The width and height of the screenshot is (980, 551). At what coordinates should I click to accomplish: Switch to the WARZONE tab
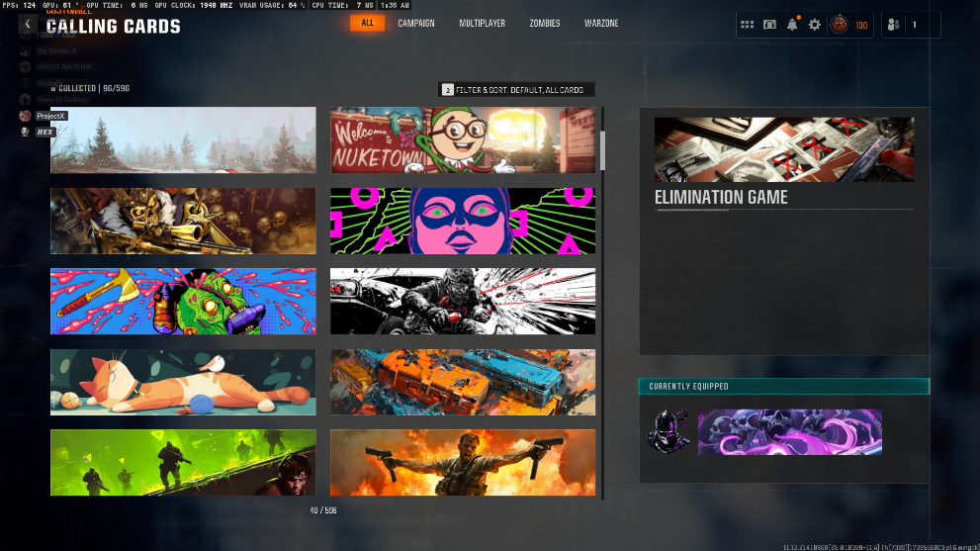pyautogui.click(x=601, y=23)
